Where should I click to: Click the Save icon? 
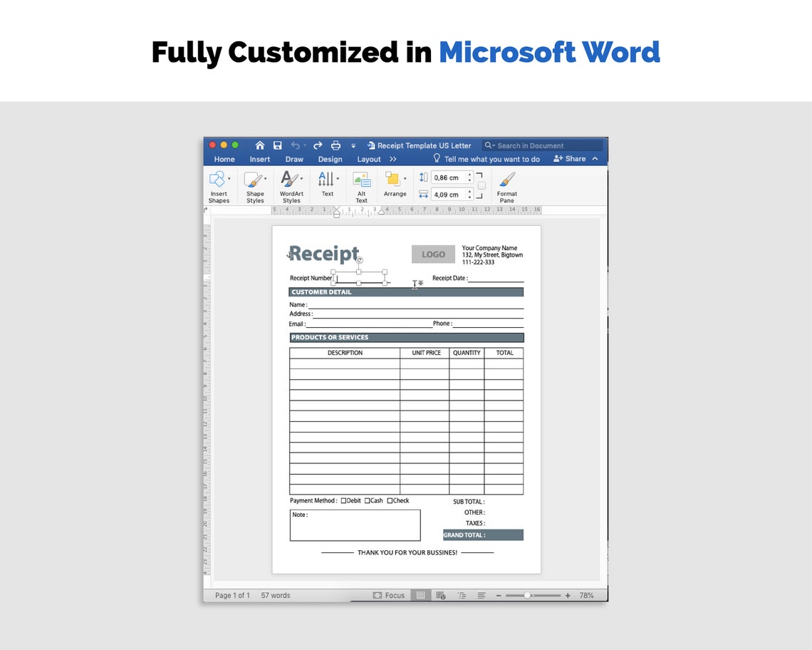(278, 145)
